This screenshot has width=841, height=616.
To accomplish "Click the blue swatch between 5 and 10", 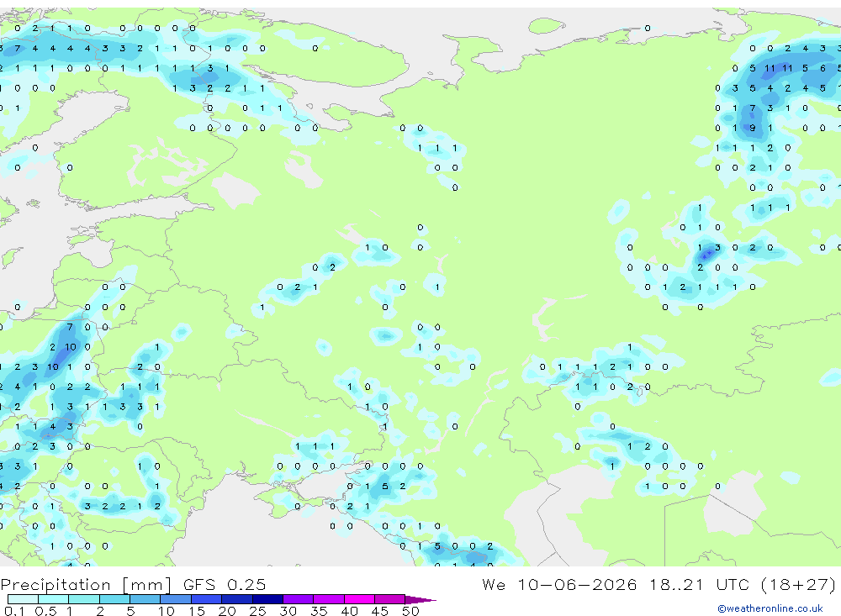I will (145, 599).
